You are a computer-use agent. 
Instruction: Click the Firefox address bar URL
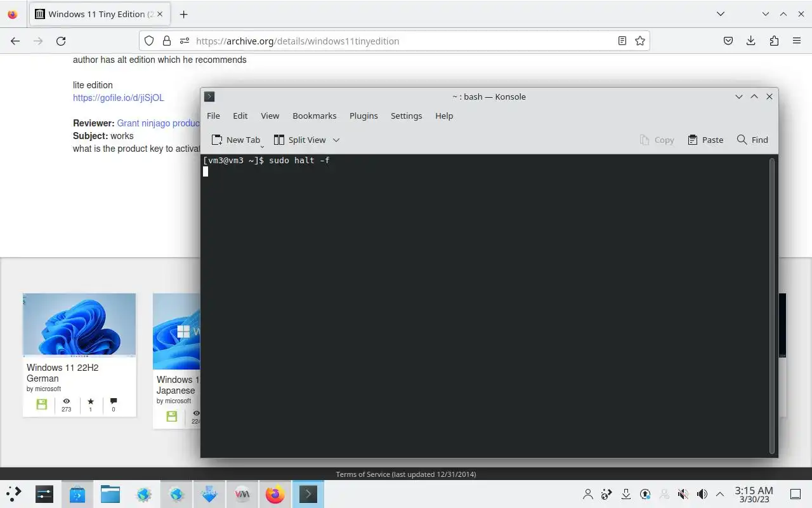tap(298, 41)
